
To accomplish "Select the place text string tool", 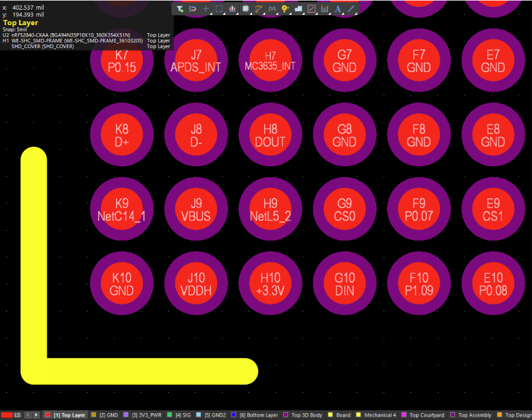I will [338, 9].
